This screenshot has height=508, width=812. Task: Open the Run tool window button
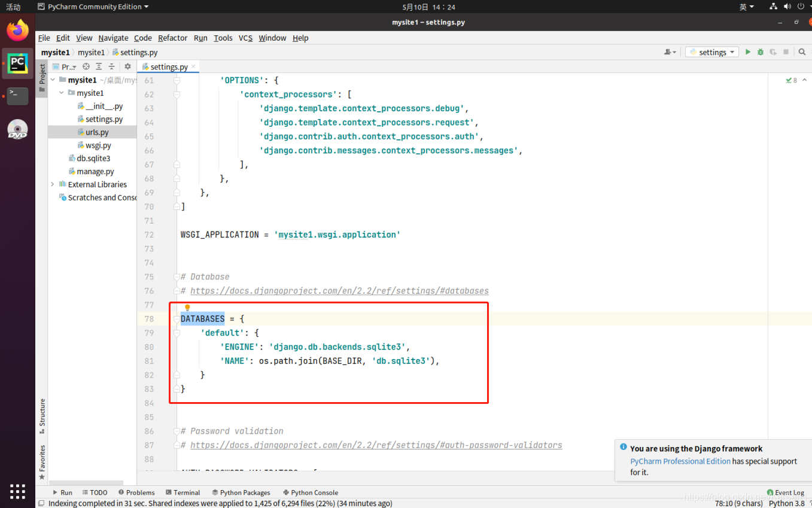(63, 492)
